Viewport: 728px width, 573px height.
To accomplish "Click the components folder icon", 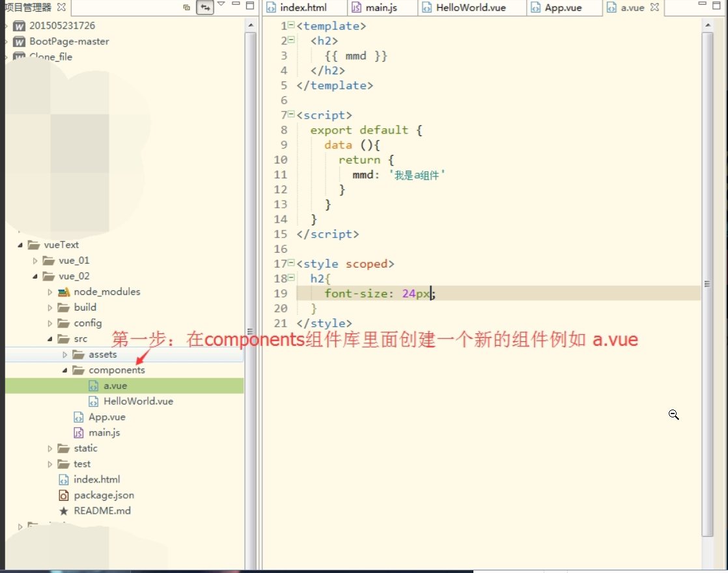I will pyautogui.click(x=78, y=370).
